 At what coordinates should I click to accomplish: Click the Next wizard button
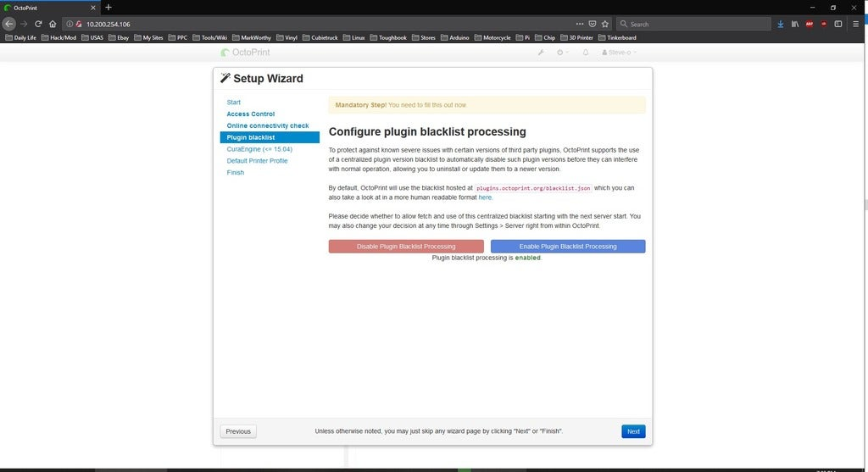coord(633,431)
